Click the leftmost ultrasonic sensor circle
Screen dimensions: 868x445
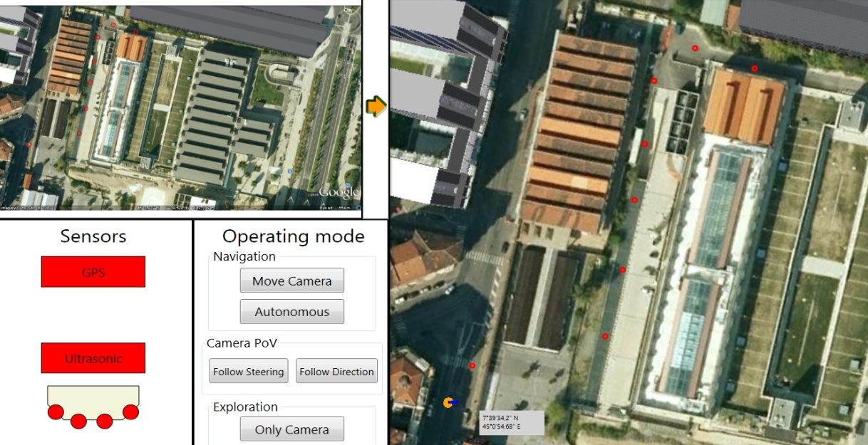coord(56,412)
